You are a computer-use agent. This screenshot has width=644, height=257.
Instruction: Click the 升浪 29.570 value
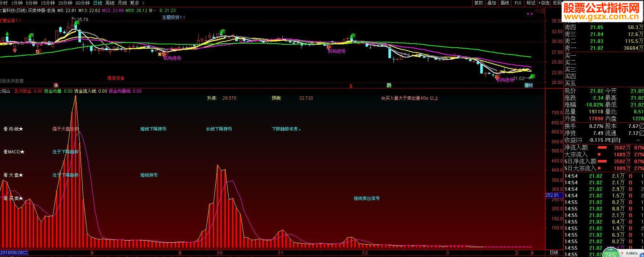click(x=229, y=98)
